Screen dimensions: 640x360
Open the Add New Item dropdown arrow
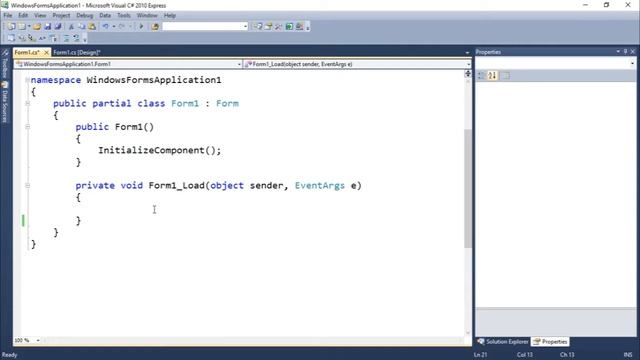29,27
